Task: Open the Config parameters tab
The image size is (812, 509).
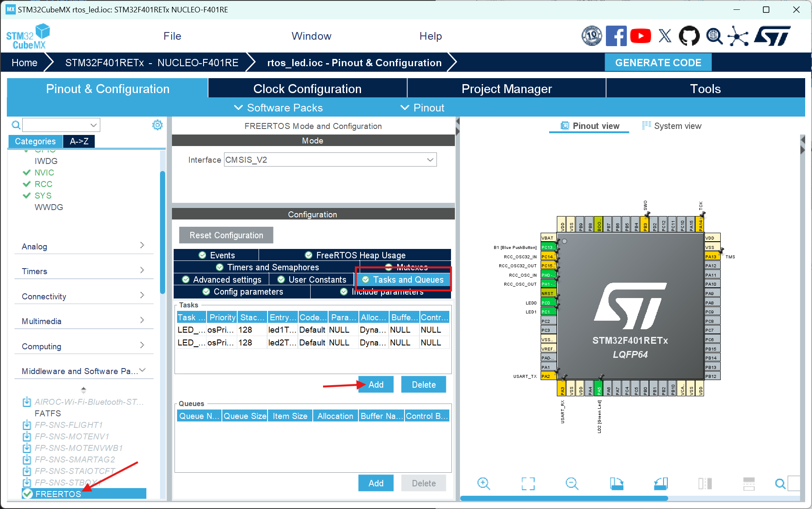Action: (242, 292)
